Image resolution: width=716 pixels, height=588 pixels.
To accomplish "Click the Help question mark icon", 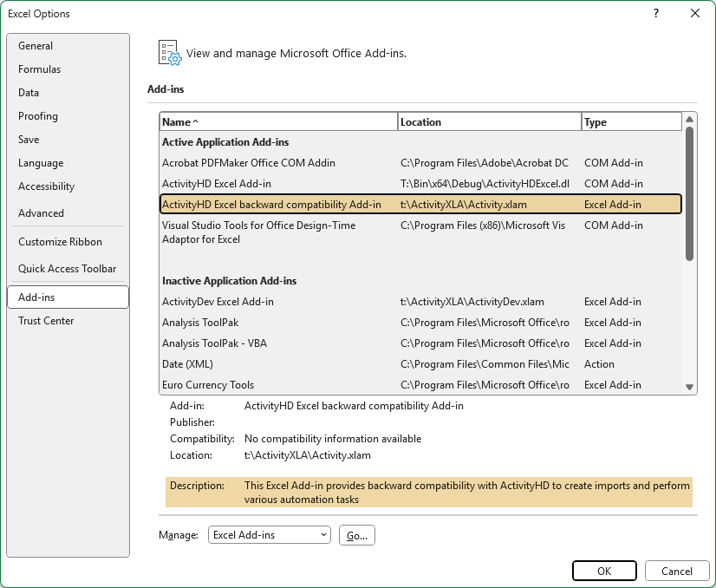I will (655, 13).
